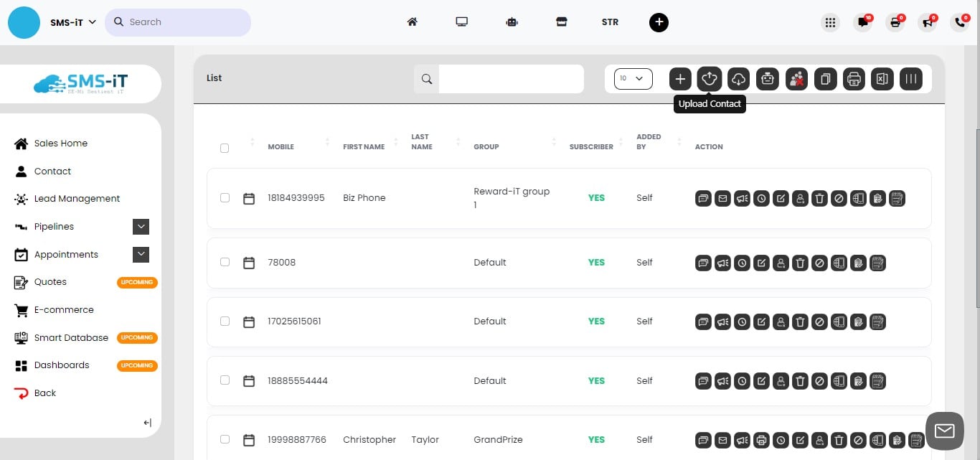Click the search input field above the table
This screenshot has height=460, width=980.
[x=510, y=79]
